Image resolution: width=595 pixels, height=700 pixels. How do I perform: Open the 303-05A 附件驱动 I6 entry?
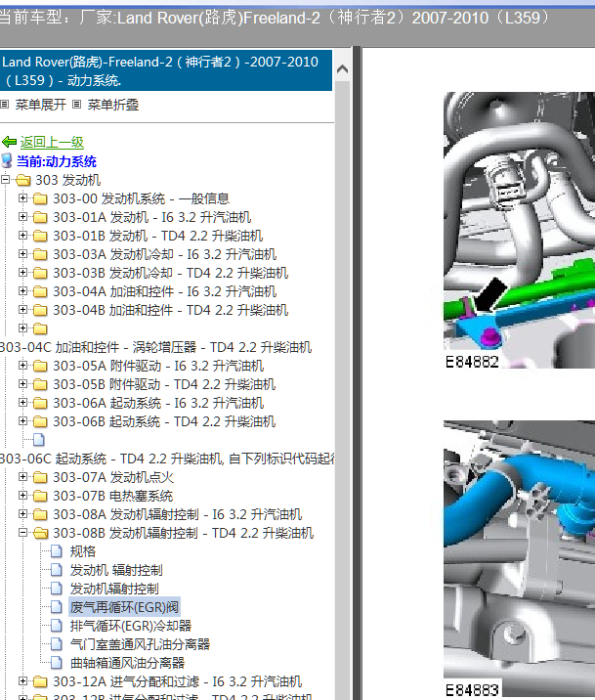point(158,366)
